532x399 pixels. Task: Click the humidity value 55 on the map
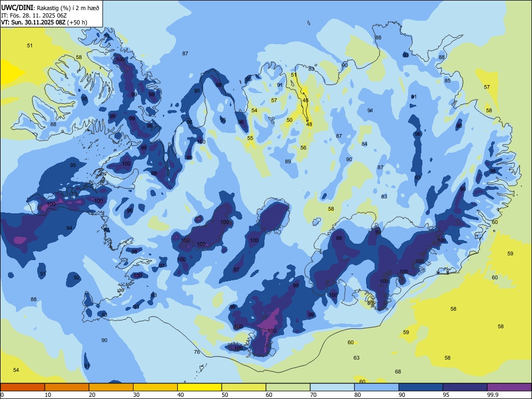point(250,138)
